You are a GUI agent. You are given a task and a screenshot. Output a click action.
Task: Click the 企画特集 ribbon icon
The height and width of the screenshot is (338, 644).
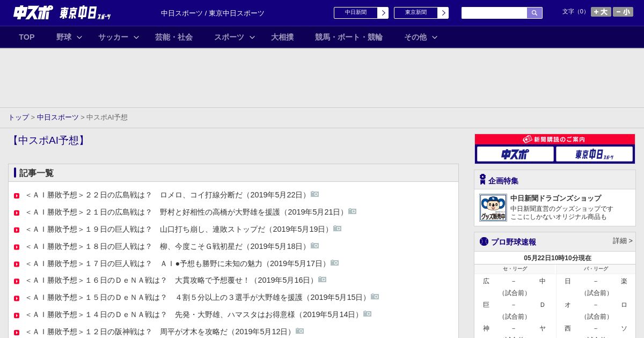coord(482,180)
